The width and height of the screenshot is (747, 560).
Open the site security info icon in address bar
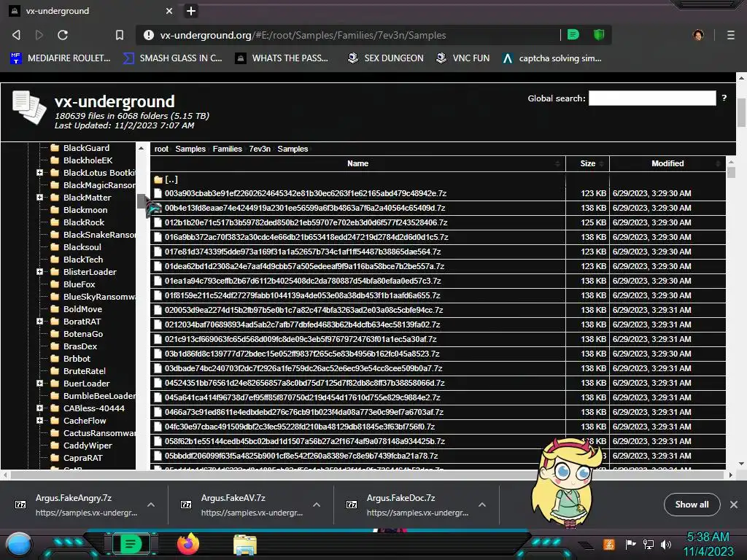(x=149, y=35)
